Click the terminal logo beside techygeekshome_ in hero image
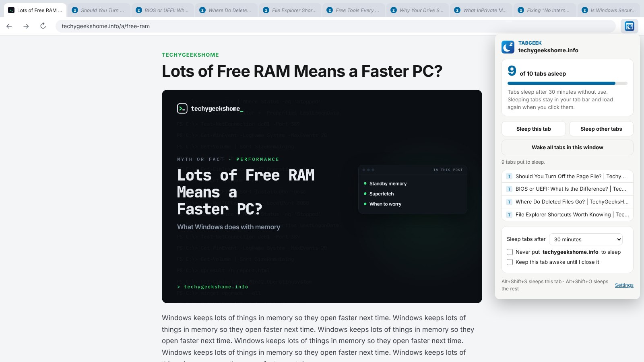644x362 pixels. point(182,109)
